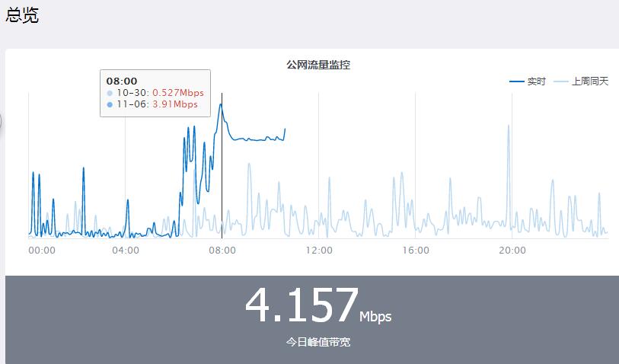Click the light blue 上周同天 legend line
619x364 pixels.
(x=560, y=81)
